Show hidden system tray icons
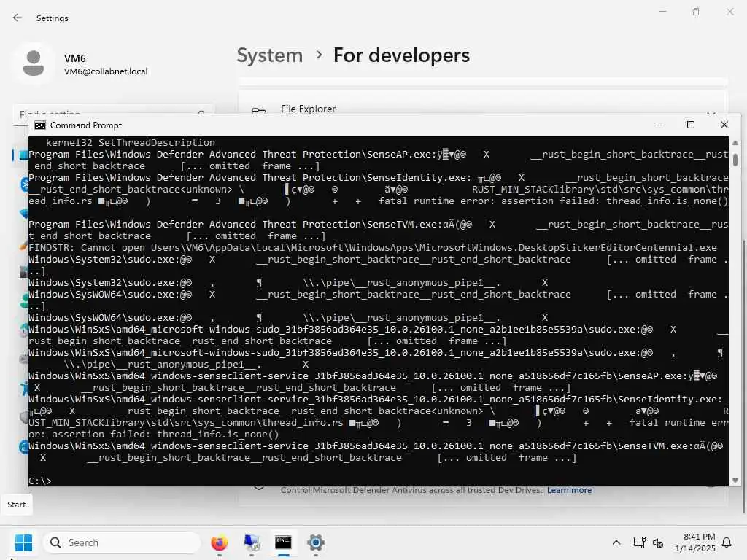The height and width of the screenshot is (560, 747). 616,542
